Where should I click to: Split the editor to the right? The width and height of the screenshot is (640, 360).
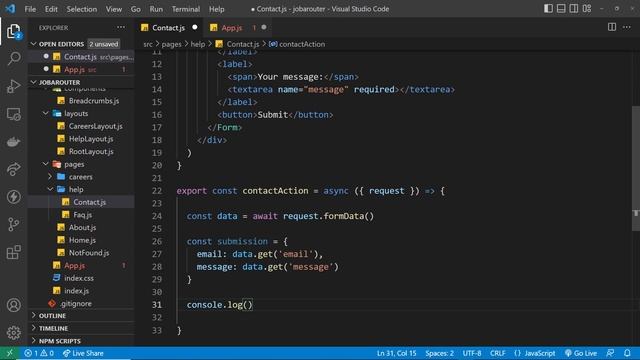coord(611,27)
